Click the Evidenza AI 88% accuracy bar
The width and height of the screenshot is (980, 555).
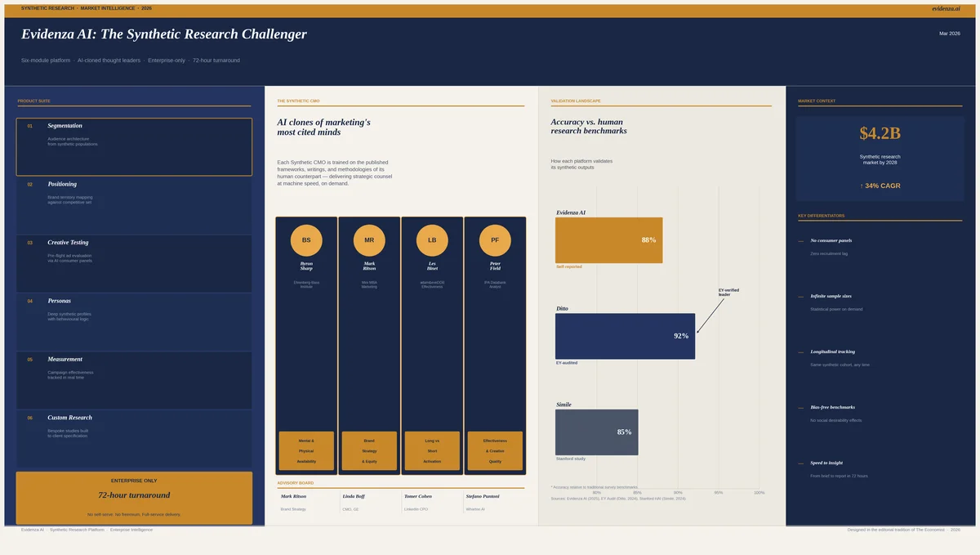pos(608,240)
